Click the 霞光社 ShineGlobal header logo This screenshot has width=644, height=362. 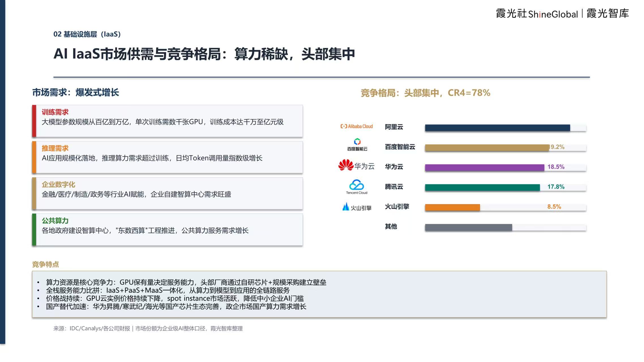[537, 14]
